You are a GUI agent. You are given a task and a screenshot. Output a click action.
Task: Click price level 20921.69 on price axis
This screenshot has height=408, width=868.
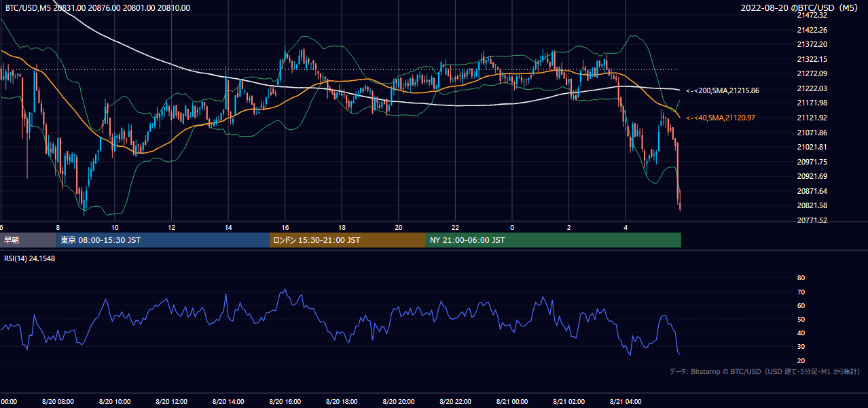812,176
